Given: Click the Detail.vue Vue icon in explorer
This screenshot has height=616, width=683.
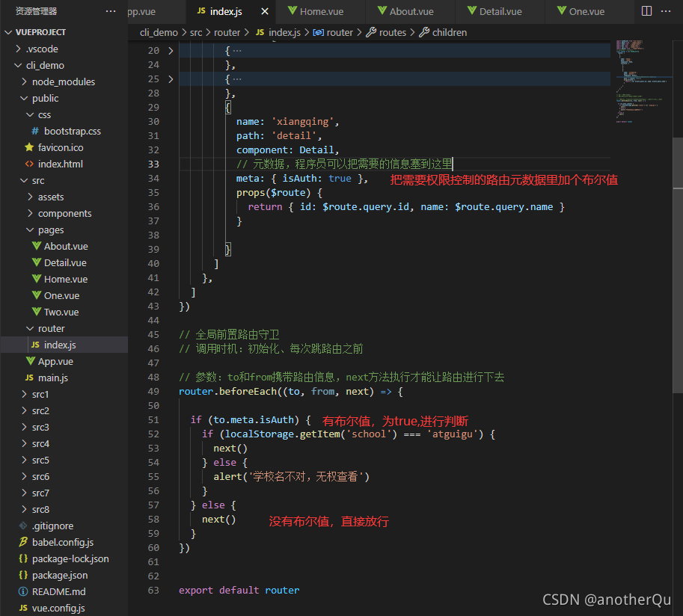Looking at the screenshot, I should click(37, 262).
